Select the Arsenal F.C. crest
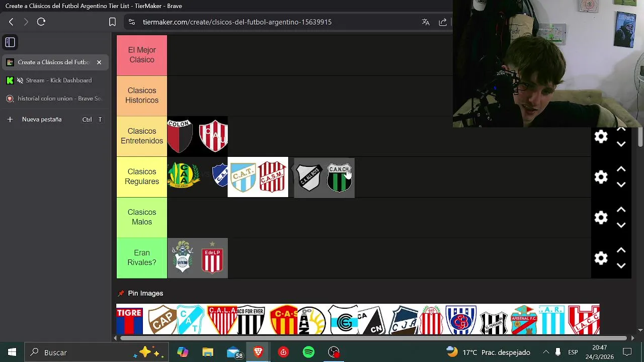Image resolution: width=644 pixels, height=362 pixels. pyautogui.click(x=524, y=320)
